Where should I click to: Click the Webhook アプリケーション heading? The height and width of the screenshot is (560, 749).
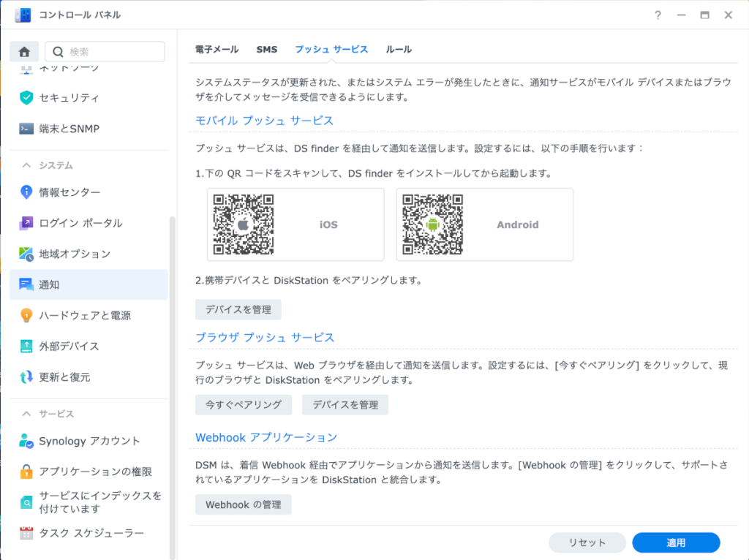pos(266,437)
